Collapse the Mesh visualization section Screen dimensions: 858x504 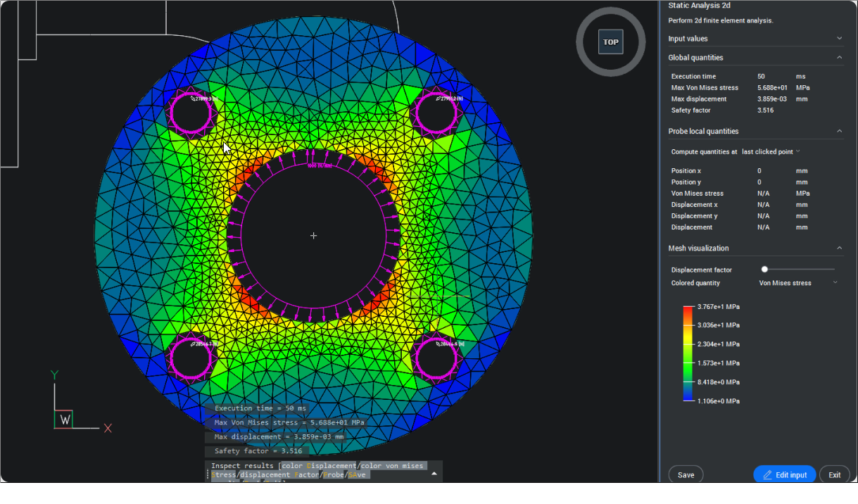[x=839, y=248]
